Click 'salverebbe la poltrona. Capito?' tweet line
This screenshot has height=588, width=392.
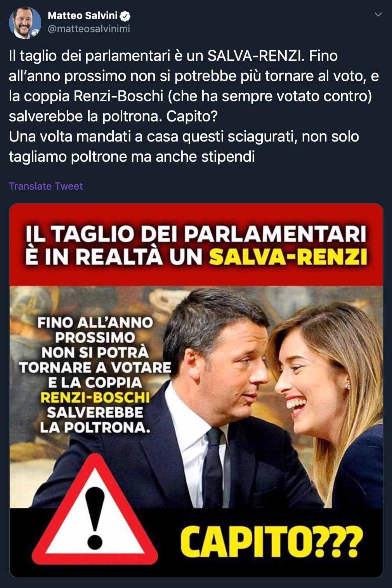click(113, 116)
